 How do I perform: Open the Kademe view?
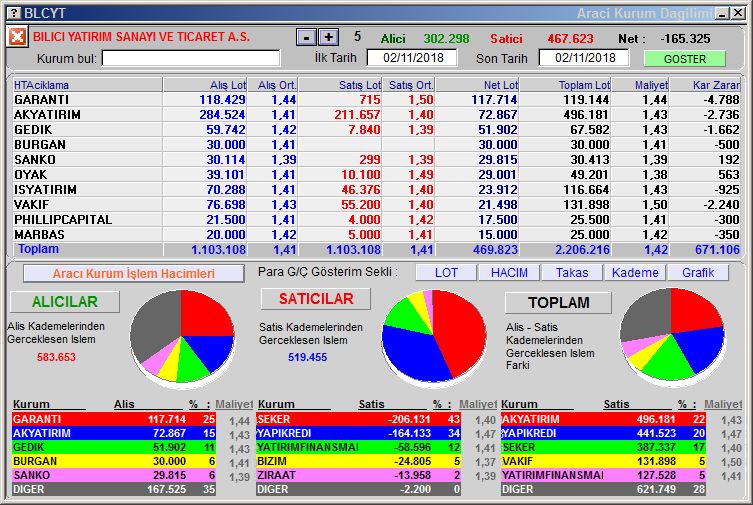(x=635, y=273)
